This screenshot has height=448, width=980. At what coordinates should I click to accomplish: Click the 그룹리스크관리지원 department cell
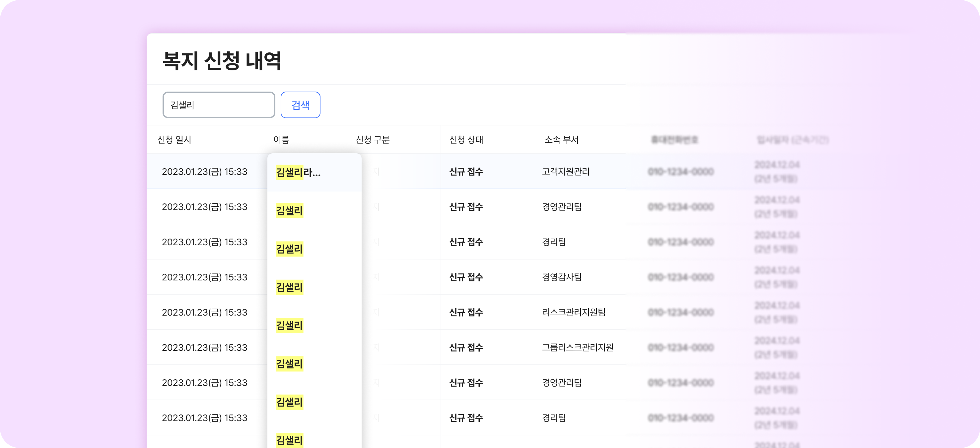577,347
